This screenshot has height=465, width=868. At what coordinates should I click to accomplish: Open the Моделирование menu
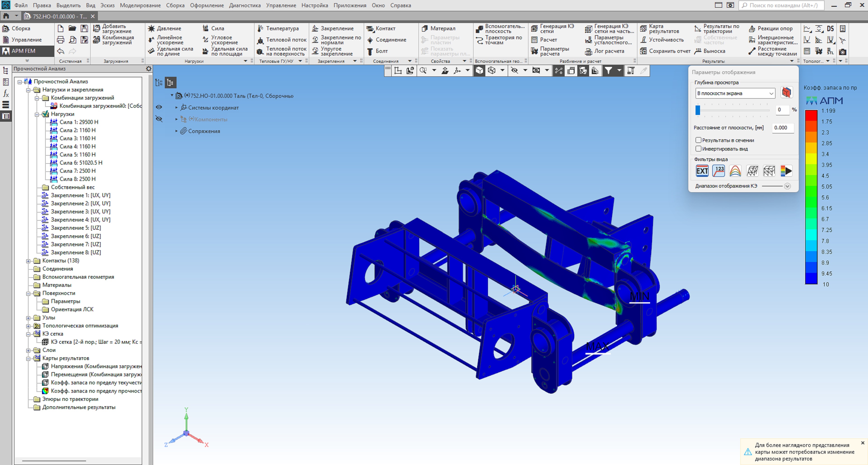140,5
